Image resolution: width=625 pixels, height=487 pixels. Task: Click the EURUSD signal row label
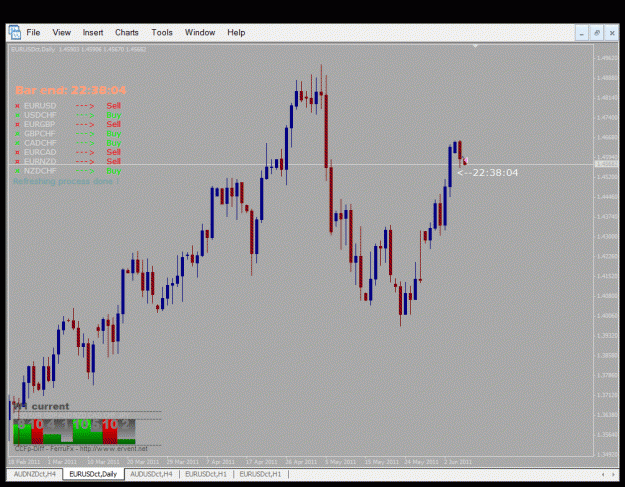point(40,106)
